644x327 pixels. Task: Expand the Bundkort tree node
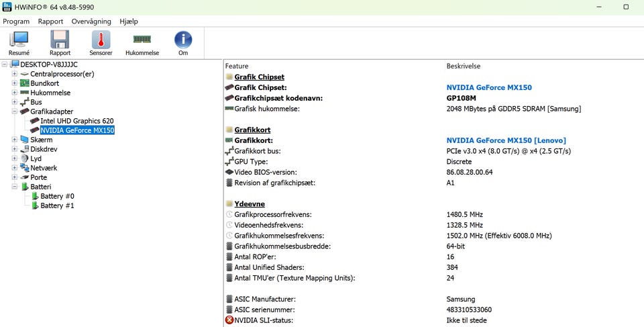tap(15, 83)
